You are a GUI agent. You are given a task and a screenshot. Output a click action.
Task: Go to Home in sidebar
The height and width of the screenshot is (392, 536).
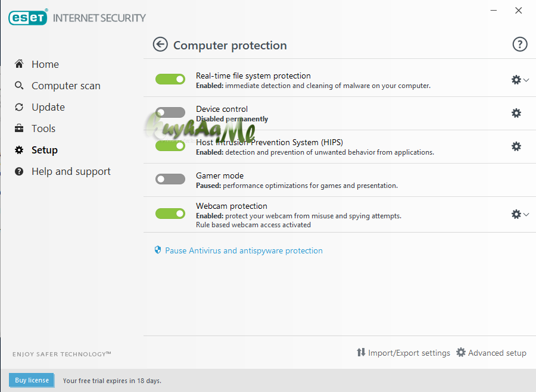click(45, 64)
